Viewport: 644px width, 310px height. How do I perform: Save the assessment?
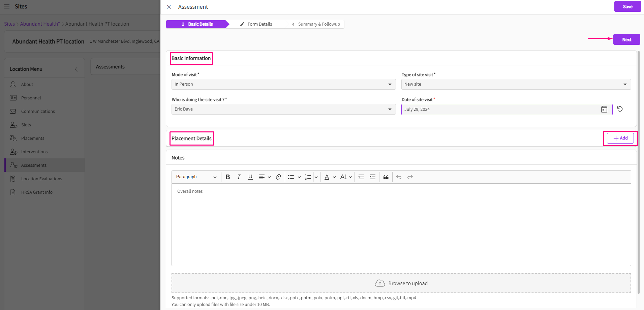point(627,7)
